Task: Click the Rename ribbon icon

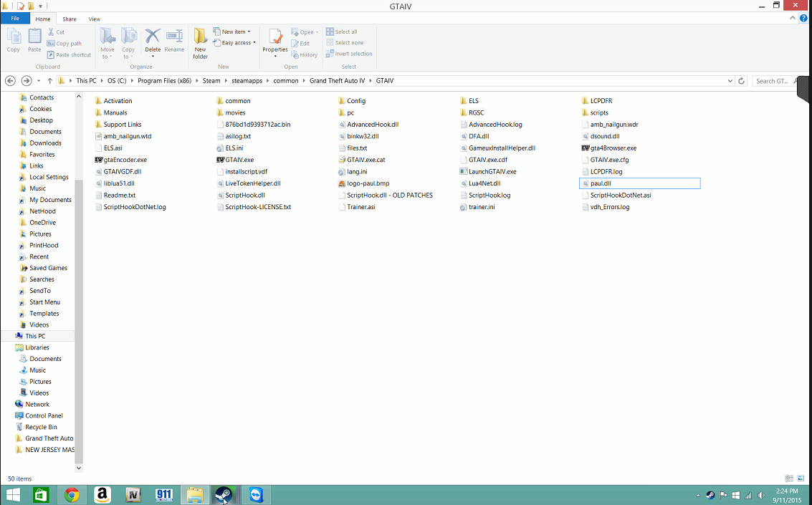Action: tap(174, 41)
